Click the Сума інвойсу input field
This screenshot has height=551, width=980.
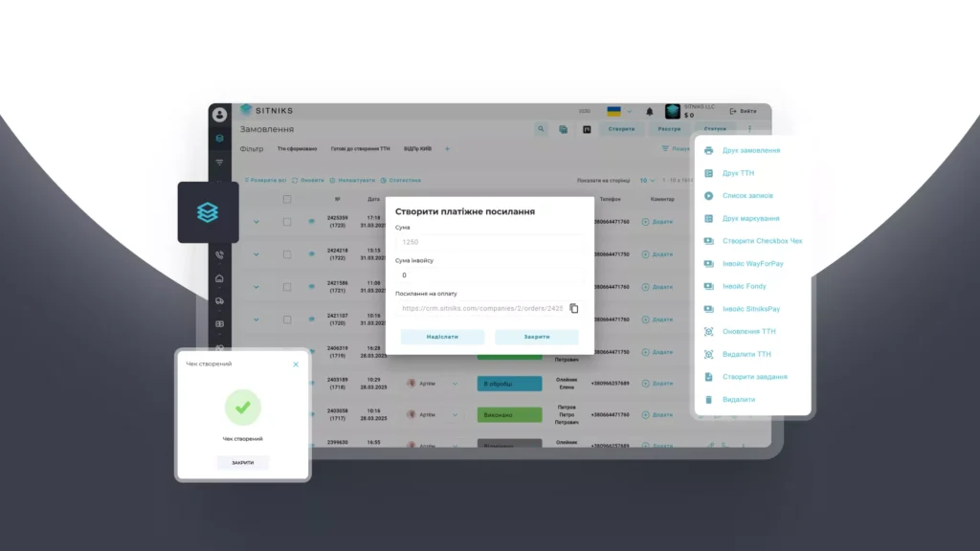click(x=489, y=275)
